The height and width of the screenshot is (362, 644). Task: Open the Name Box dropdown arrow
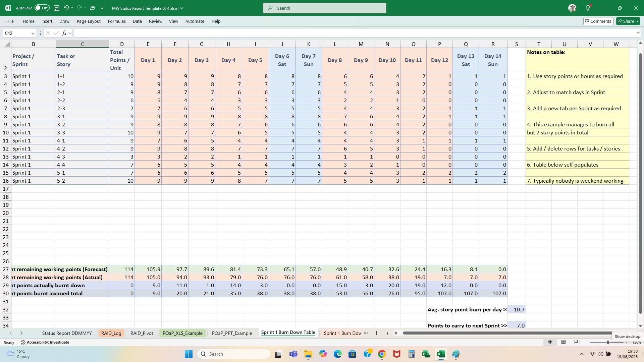pyautogui.click(x=33, y=33)
